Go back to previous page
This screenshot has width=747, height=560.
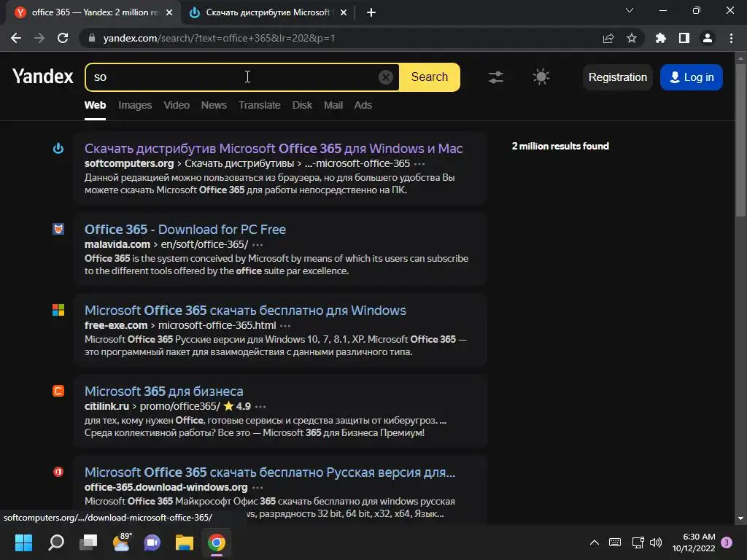click(x=16, y=38)
